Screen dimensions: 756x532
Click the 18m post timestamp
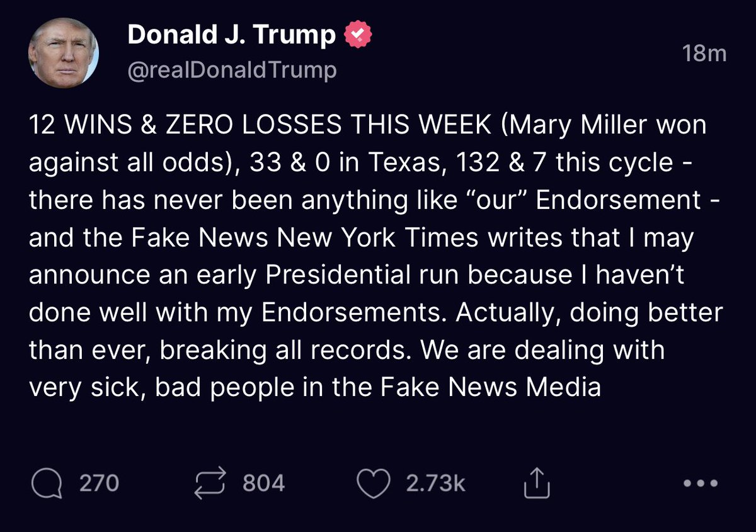point(704,54)
